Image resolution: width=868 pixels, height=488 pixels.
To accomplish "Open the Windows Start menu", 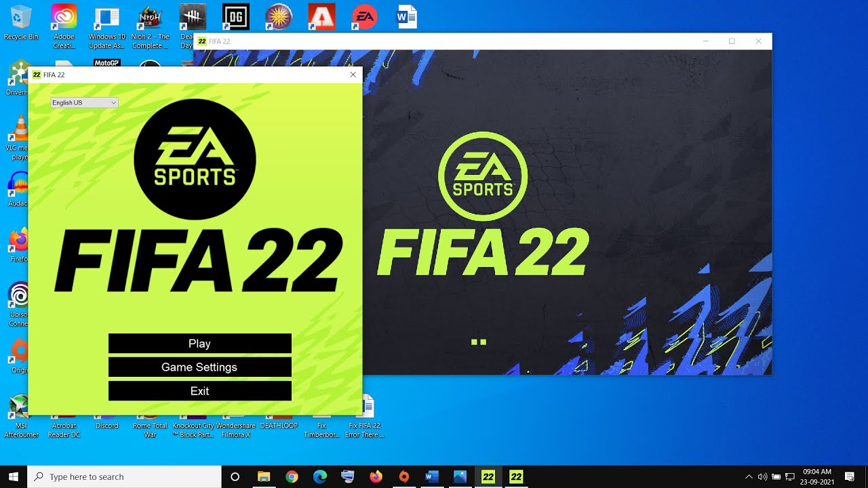I will [14, 476].
